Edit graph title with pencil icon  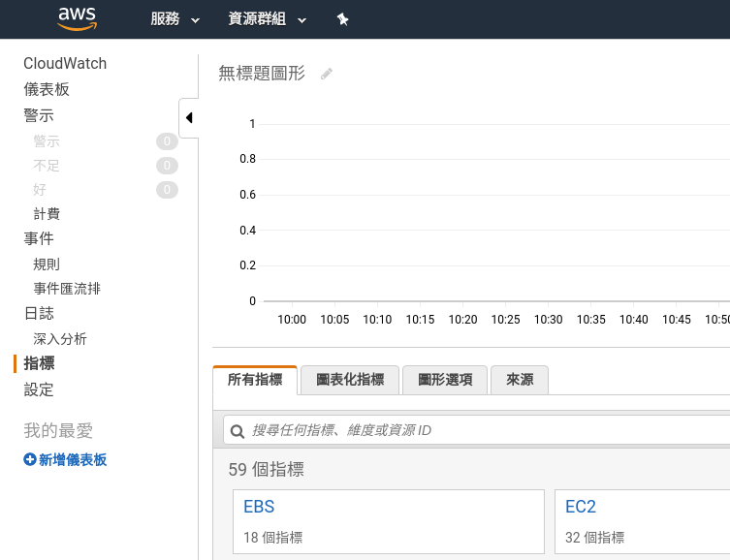tap(327, 74)
